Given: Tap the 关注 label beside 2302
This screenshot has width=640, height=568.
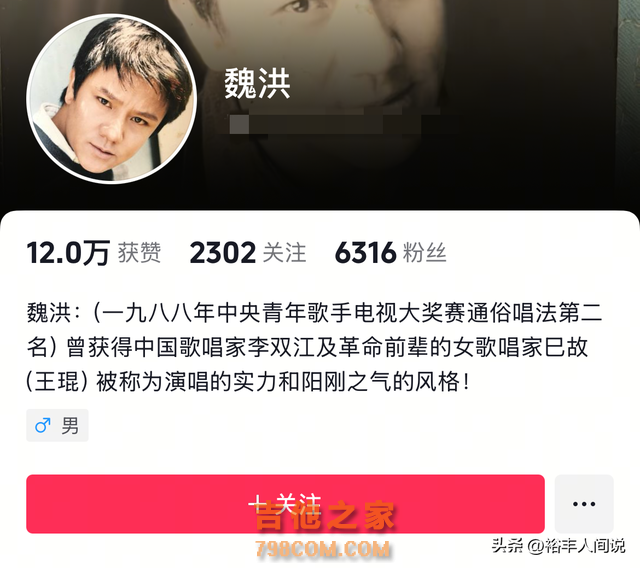Looking at the screenshot, I should (x=284, y=253).
